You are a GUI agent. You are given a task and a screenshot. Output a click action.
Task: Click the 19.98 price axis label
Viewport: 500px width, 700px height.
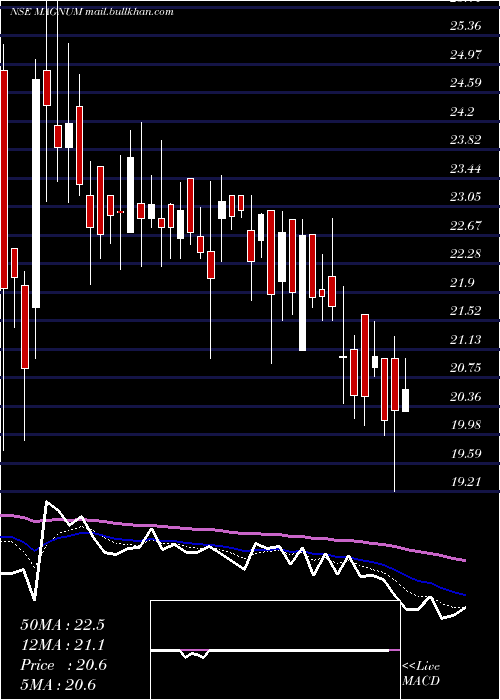(466, 425)
